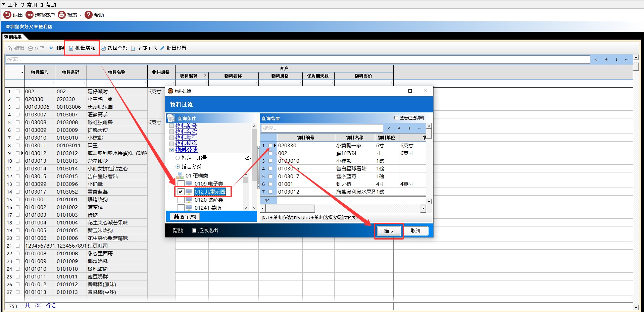Viewport: 644px width, 312px height.
Task: Toggle the 物料规格 filter checkbox
Action: coord(171,144)
